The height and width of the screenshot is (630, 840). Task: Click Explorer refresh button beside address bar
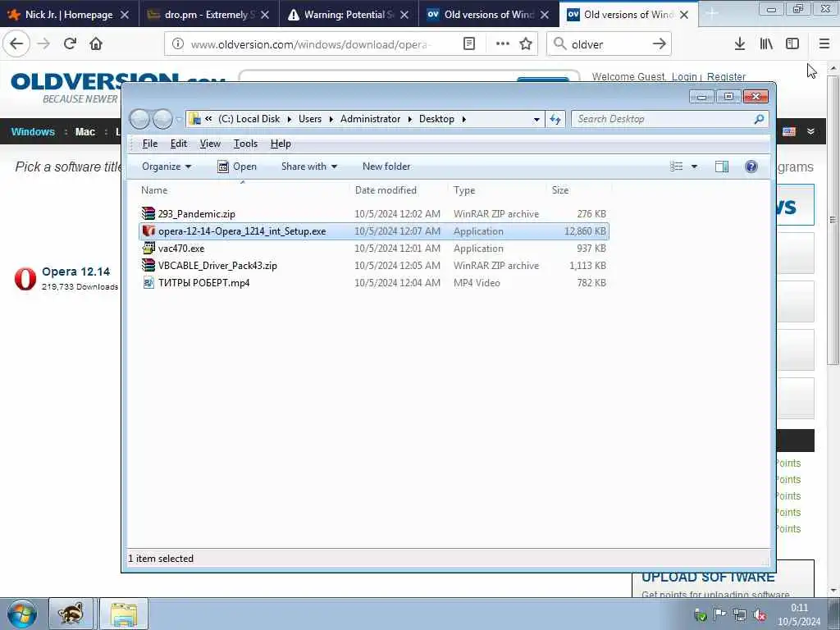555,119
